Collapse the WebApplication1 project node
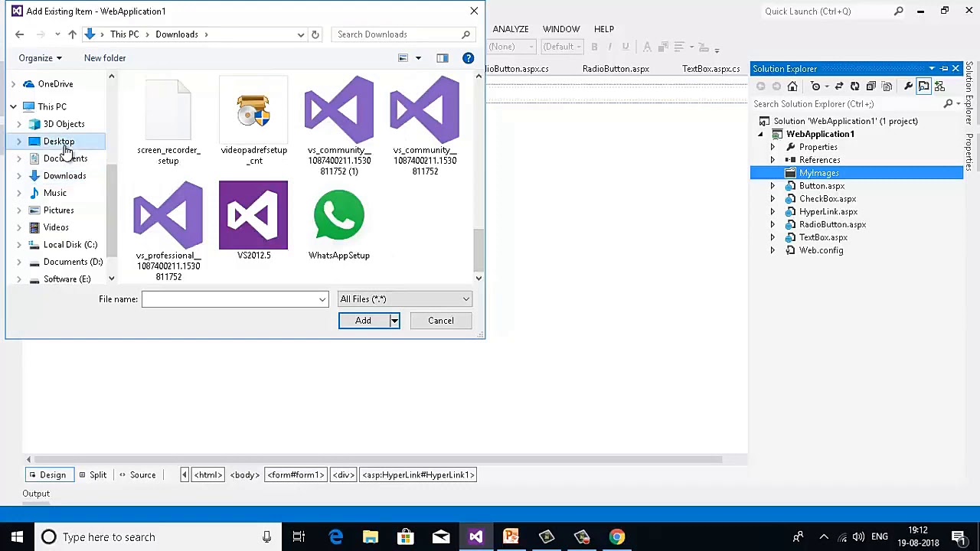This screenshot has height=551, width=980. (x=760, y=135)
